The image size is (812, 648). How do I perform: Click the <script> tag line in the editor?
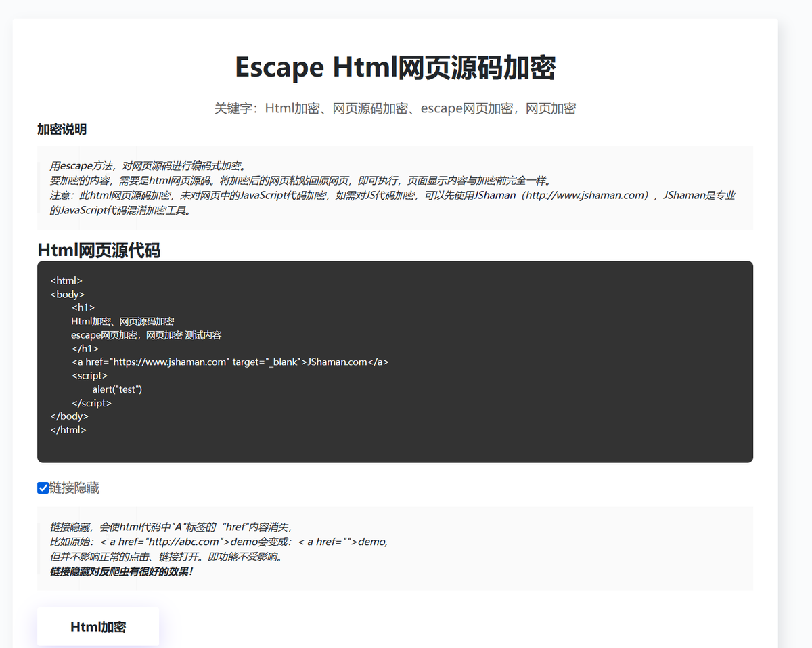pyautogui.click(x=89, y=375)
